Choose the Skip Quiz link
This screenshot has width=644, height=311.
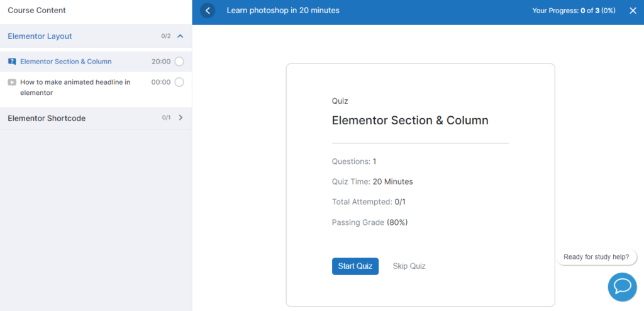(x=409, y=266)
